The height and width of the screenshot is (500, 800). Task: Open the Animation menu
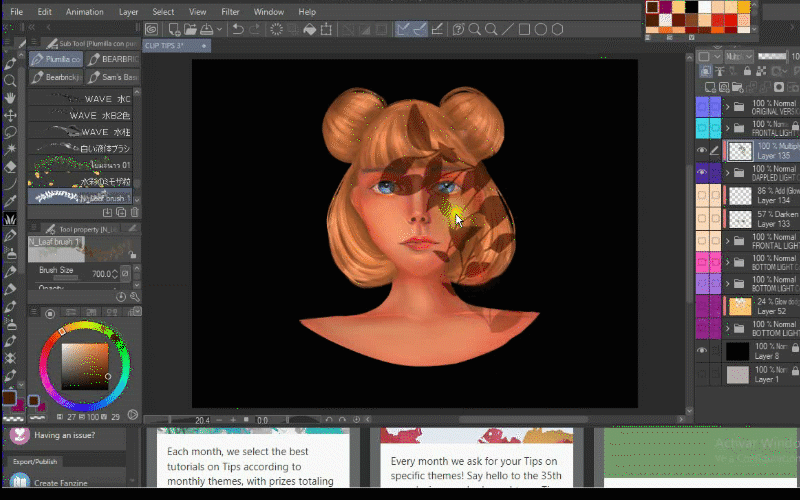pyautogui.click(x=84, y=12)
